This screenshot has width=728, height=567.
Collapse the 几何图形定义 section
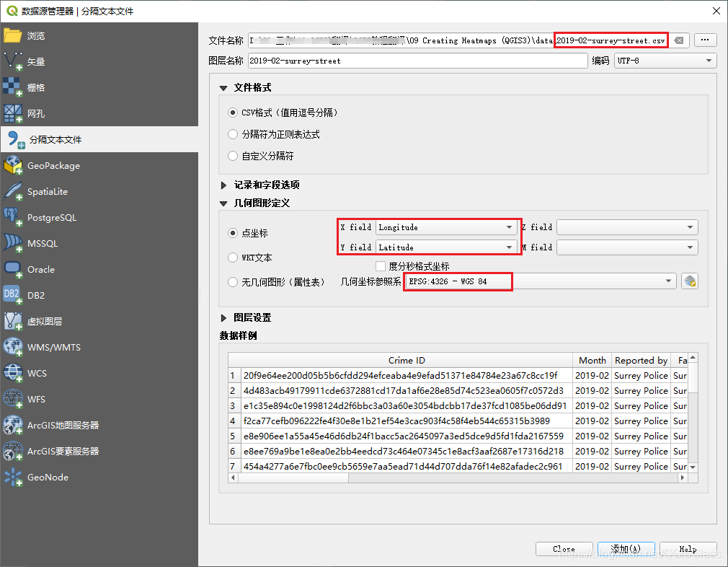point(223,203)
